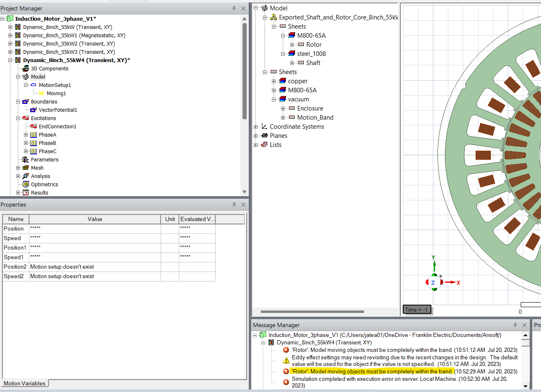Click the yellow warning icon for Eddy effect message
This screenshot has width=541, height=392.
click(286, 361)
